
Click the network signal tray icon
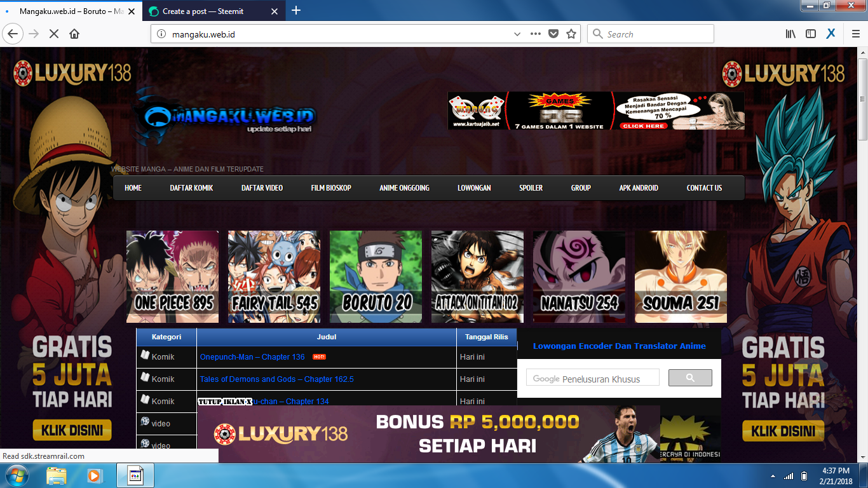(x=789, y=476)
